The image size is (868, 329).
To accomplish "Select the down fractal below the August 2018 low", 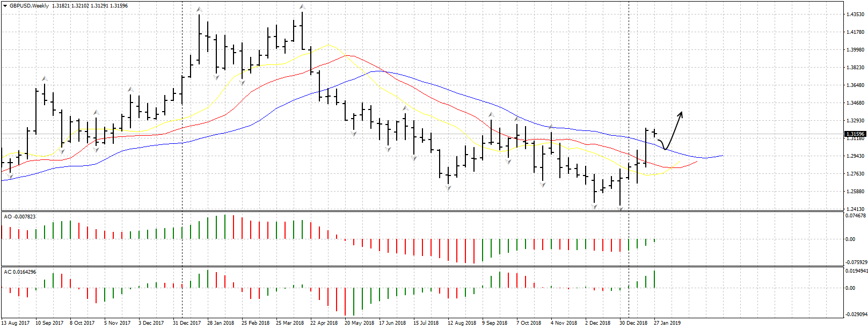I will coord(448,188).
